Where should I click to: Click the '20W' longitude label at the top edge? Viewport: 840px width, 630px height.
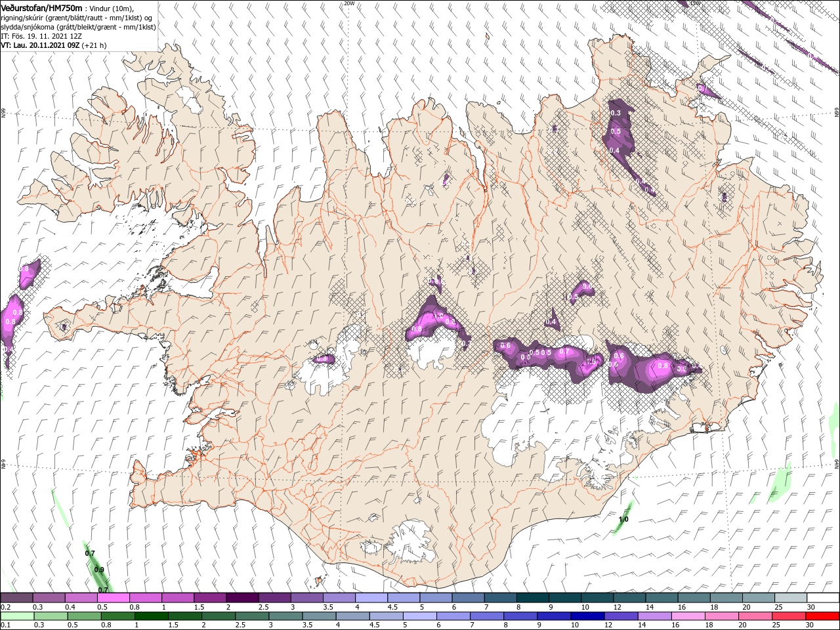click(x=349, y=3)
